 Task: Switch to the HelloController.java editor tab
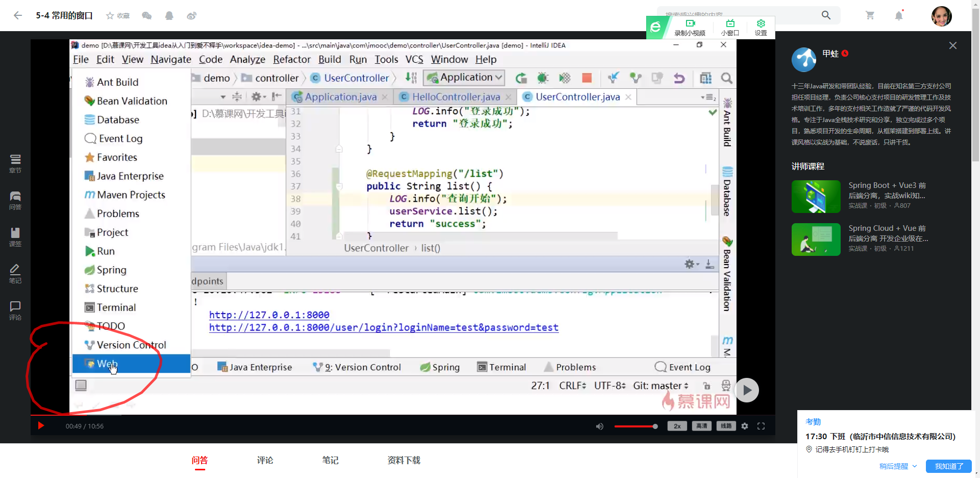pos(455,97)
